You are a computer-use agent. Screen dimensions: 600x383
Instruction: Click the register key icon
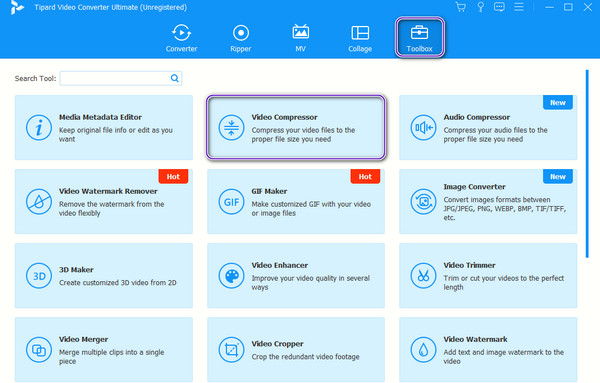(x=480, y=7)
